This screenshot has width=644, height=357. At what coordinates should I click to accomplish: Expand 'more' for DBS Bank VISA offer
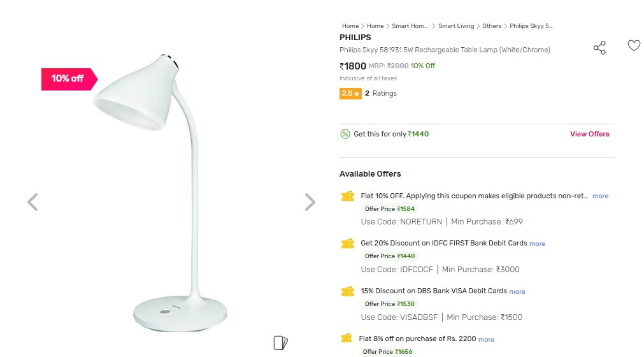click(517, 291)
